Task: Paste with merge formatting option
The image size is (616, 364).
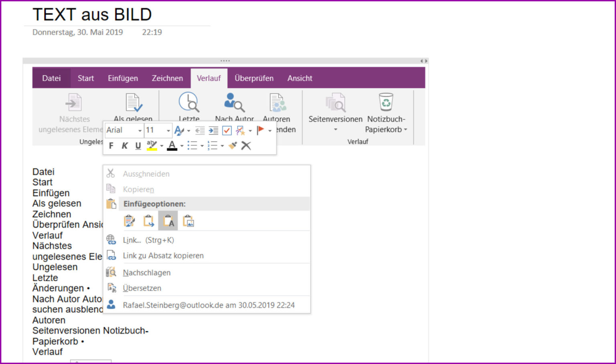Action: click(x=149, y=221)
